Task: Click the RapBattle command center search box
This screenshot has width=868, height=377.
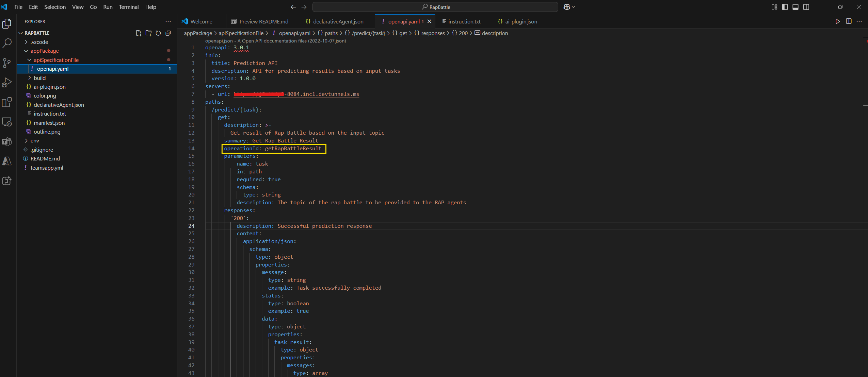Action: coord(435,7)
